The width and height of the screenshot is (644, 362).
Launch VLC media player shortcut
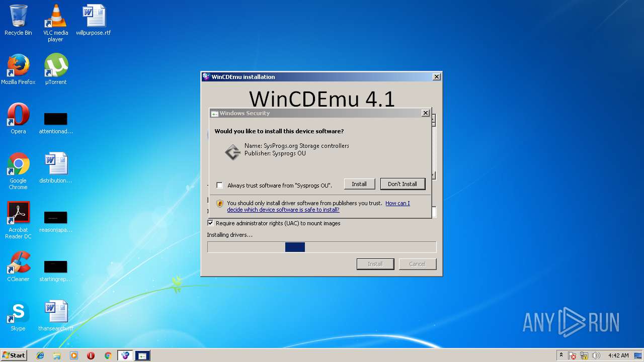click(55, 23)
